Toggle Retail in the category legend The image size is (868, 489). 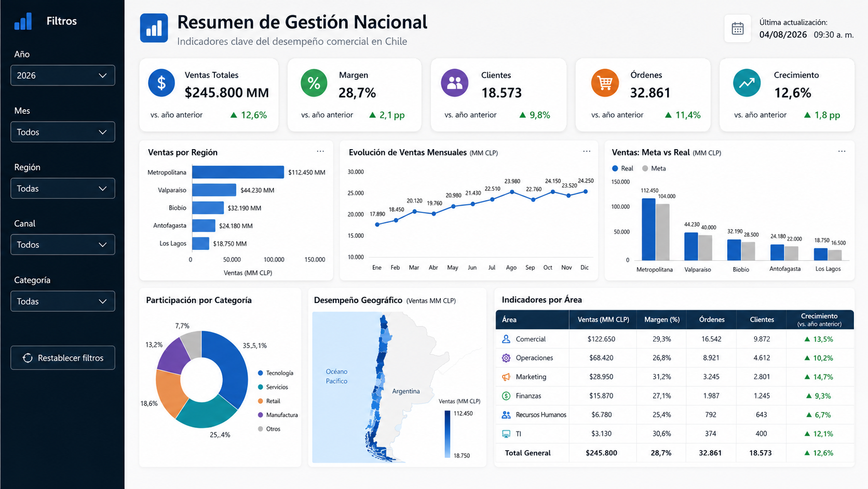pos(269,401)
